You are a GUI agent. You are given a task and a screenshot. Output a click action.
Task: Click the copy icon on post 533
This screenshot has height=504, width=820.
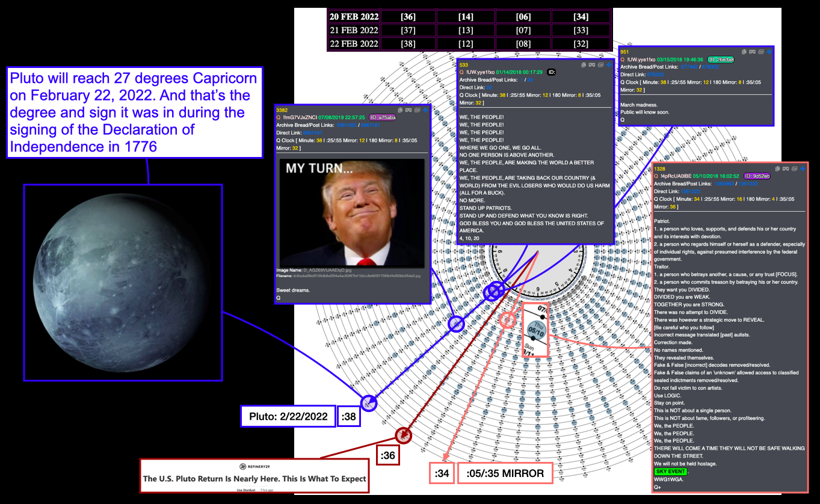click(x=584, y=65)
